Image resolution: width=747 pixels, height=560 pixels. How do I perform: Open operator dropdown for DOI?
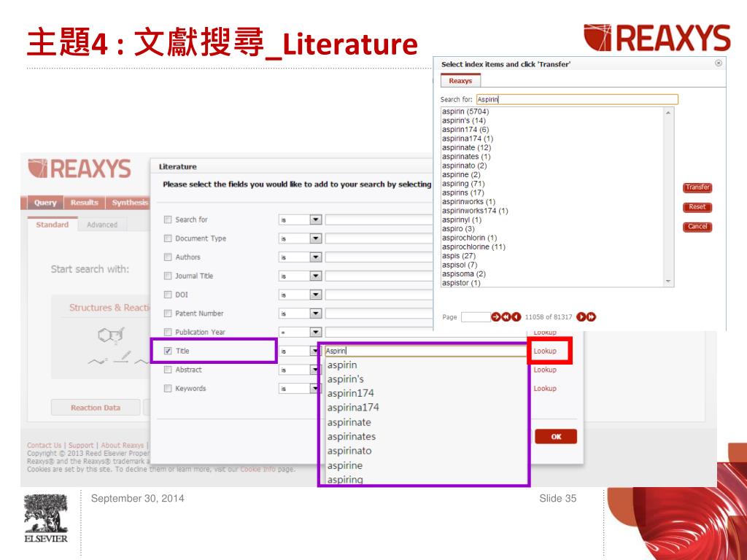pyautogui.click(x=315, y=295)
